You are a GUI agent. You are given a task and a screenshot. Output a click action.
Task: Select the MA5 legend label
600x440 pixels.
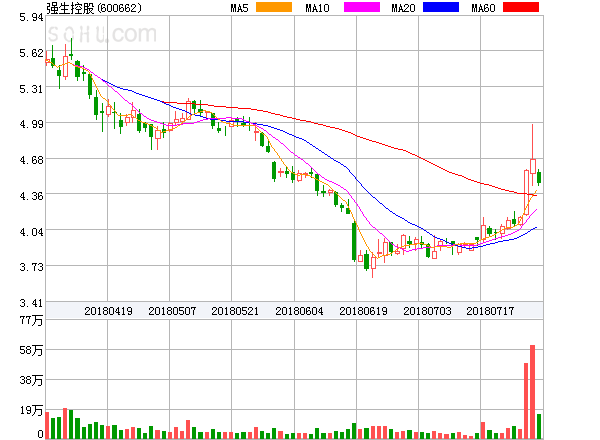pos(240,8)
